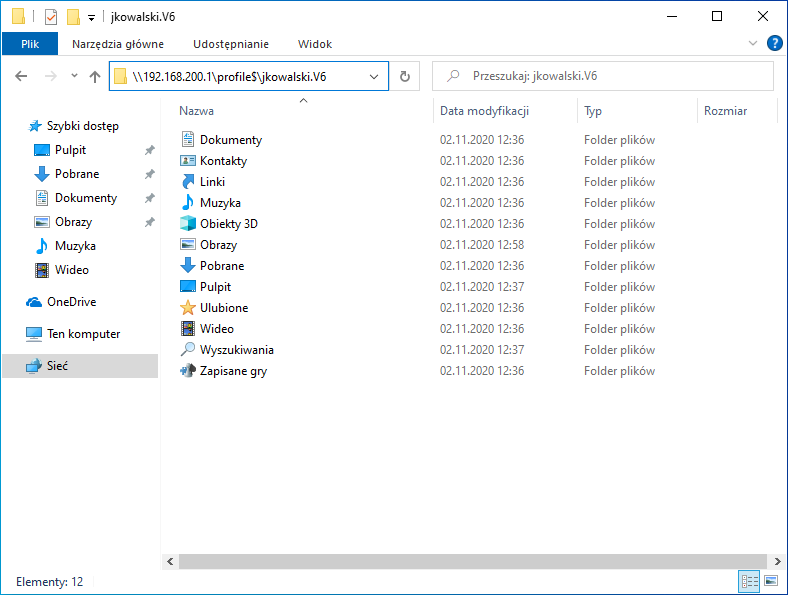Open the Widok ribbon tab

[x=315, y=44]
